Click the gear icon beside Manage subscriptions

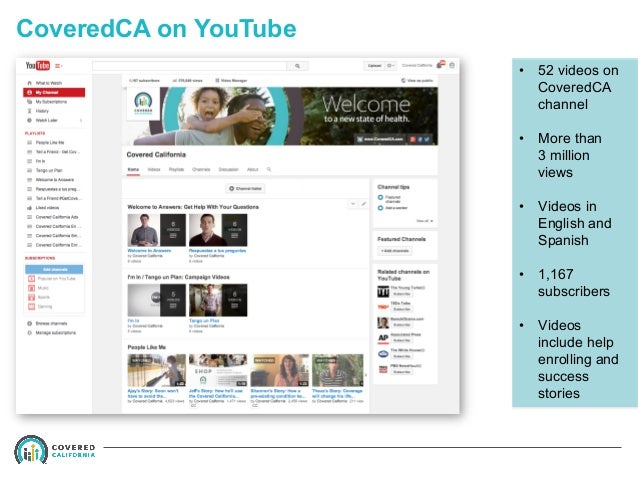(29, 333)
